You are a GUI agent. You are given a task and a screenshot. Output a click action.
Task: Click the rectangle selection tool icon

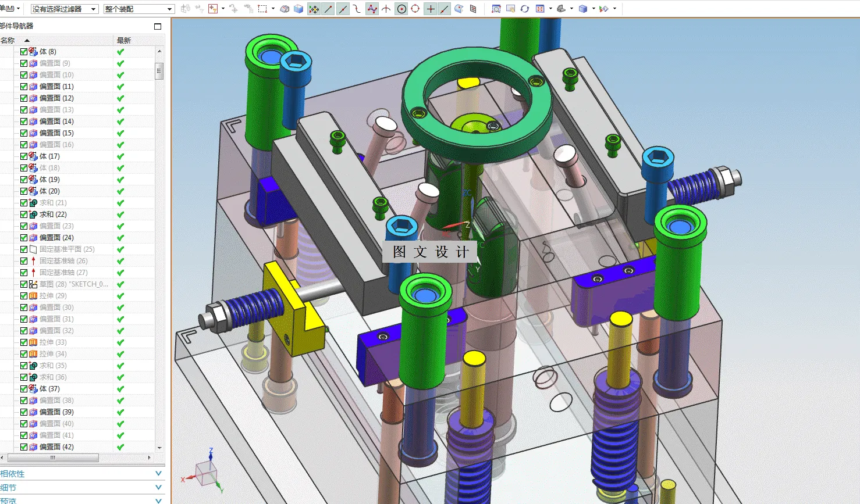pyautogui.click(x=262, y=9)
